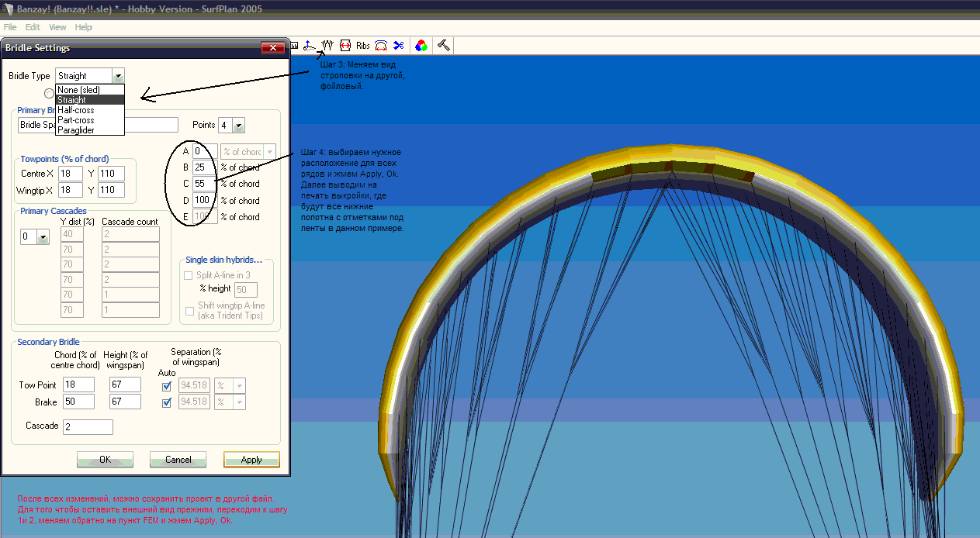This screenshot has width=980, height=538.
Task: Click the Secondary Bridle Cascade input field
Action: (x=88, y=427)
